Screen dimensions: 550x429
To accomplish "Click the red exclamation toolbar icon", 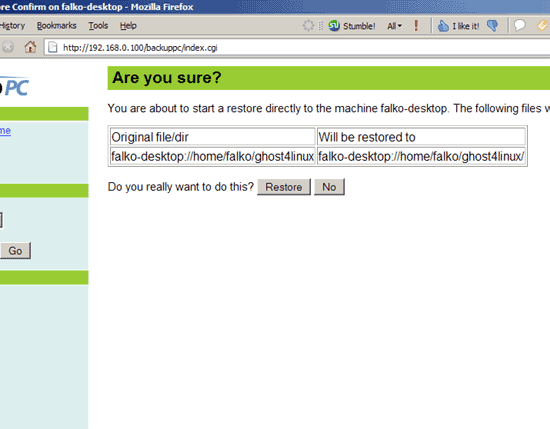I will click(416, 26).
